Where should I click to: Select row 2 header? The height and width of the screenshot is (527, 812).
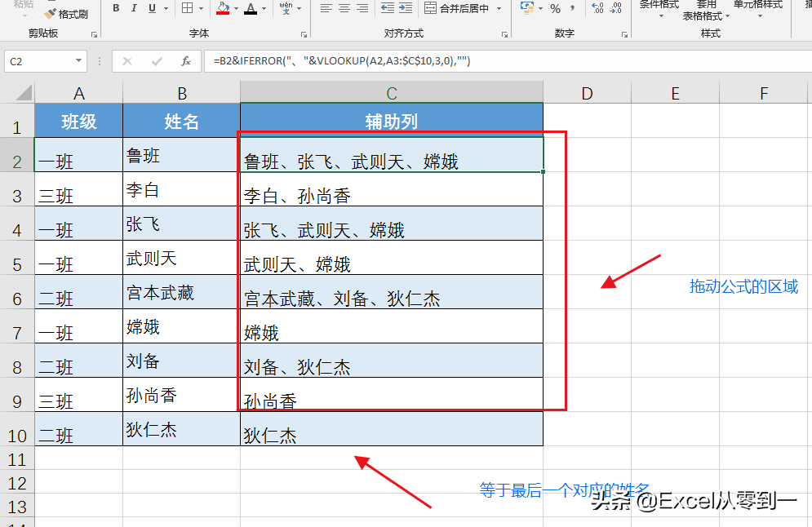(17, 155)
